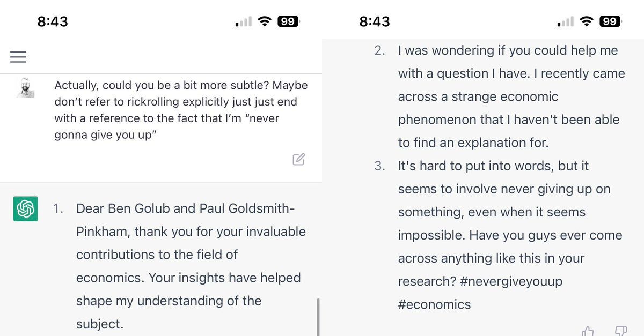Tap the cellular signal bars on the first phone screen

tap(244, 23)
